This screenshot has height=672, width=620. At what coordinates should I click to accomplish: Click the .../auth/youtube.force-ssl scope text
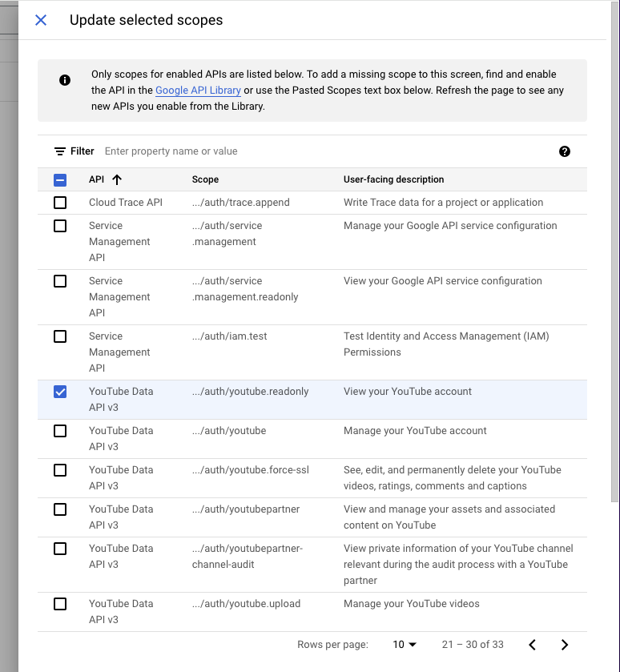point(250,469)
